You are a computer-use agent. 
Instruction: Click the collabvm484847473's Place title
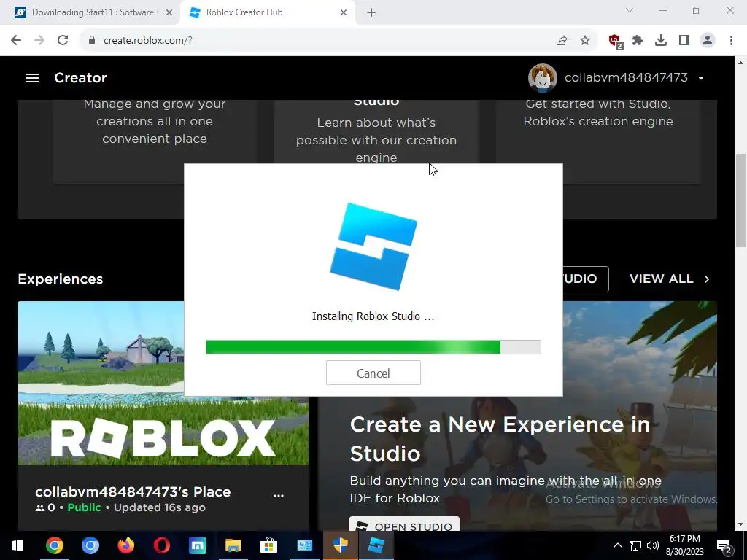pyautogui.click(x=133, y=492)
